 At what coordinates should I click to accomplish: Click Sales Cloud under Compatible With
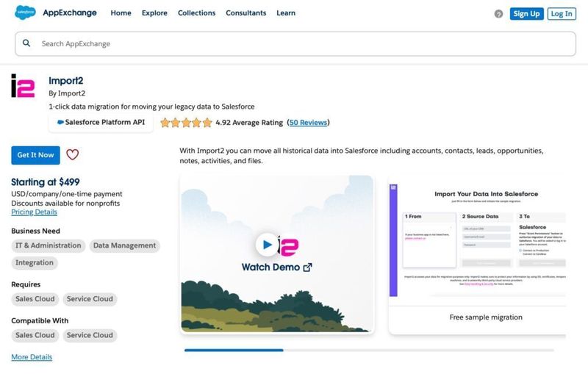35,335
